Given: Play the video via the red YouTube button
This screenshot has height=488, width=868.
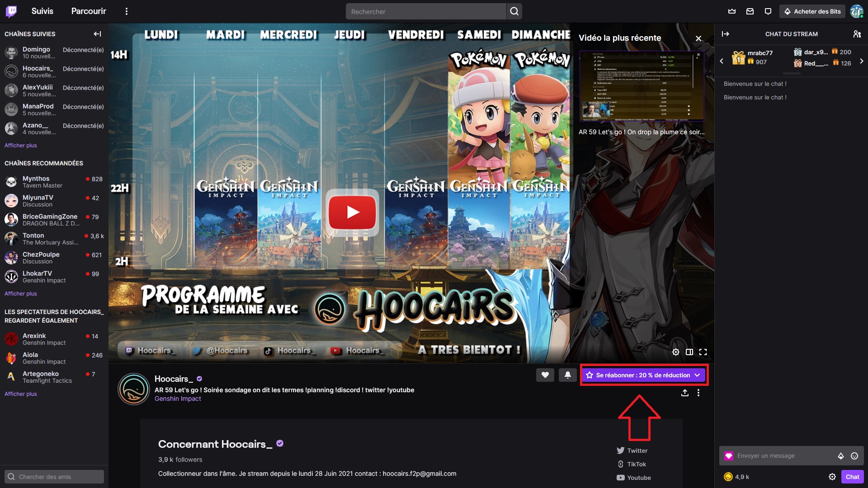Looking at the screenshot, I should coord(352,212).
